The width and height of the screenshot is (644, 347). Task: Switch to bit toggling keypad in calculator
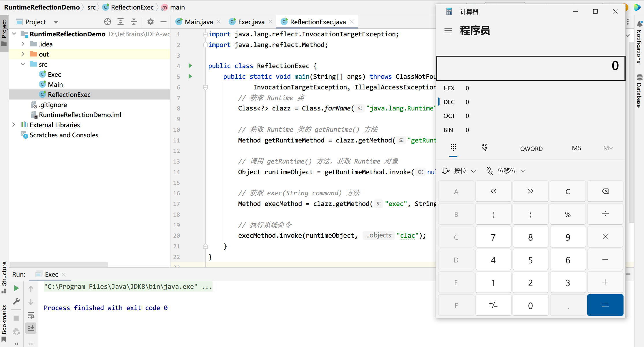[485, 148]
